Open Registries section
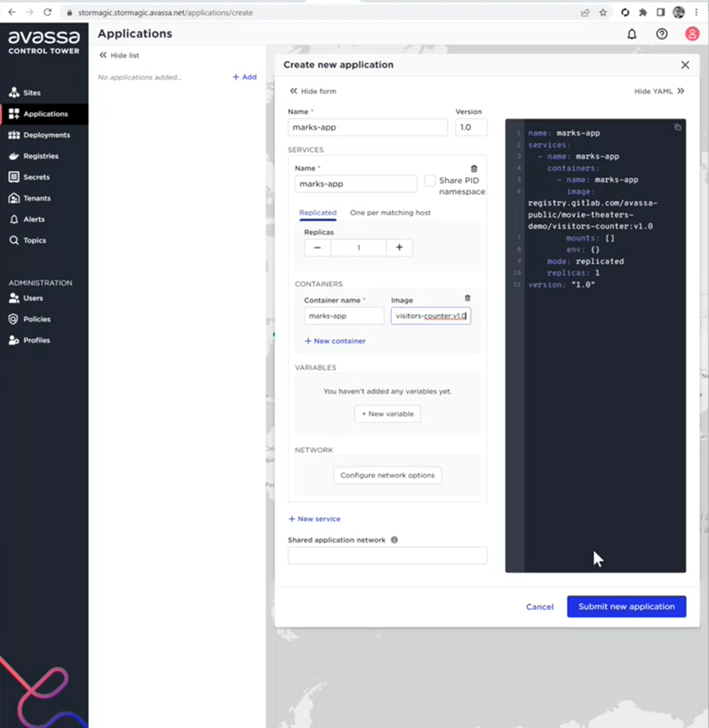The image size is (709, 728). tap(34, 156)
